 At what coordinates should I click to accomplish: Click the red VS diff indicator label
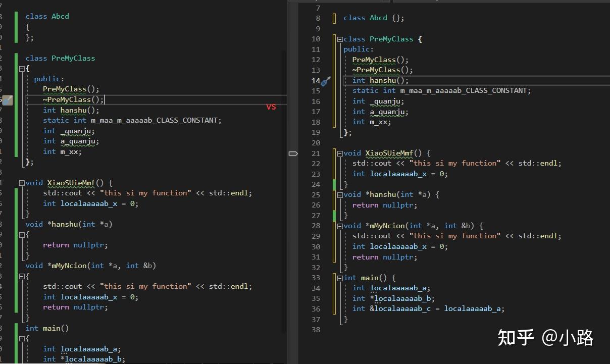[x=271, y=107]
